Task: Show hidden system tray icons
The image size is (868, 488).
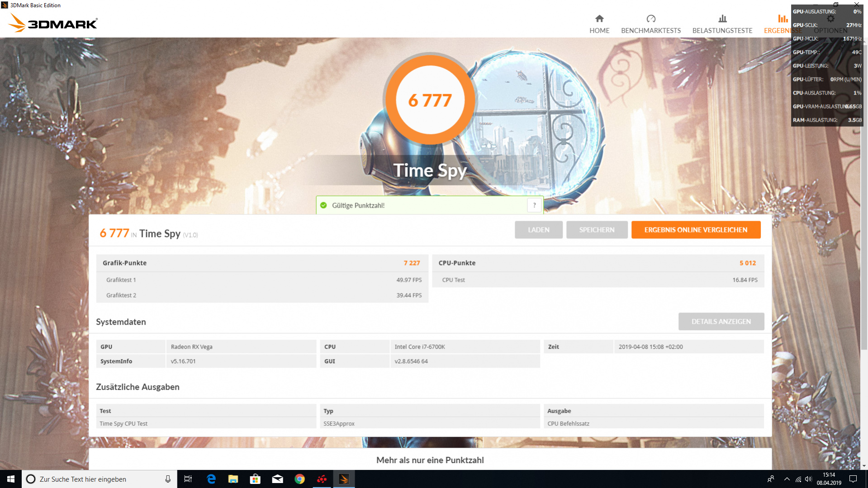Action: pyautogui.click(x=787, y=479)
